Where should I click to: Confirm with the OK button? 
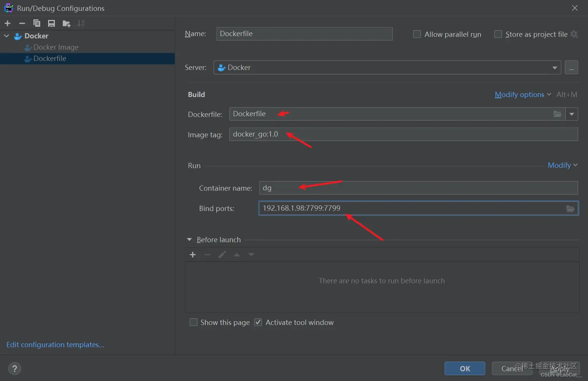click(x=465, y=369)
